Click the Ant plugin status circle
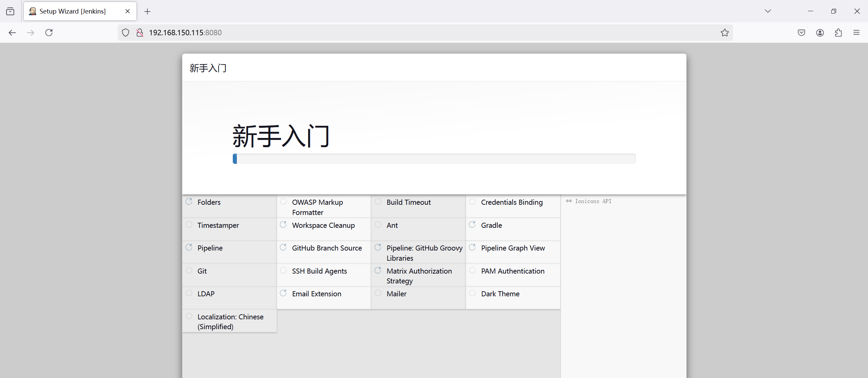The width and height of the screenshot is (868, 378). coord(378,224)
